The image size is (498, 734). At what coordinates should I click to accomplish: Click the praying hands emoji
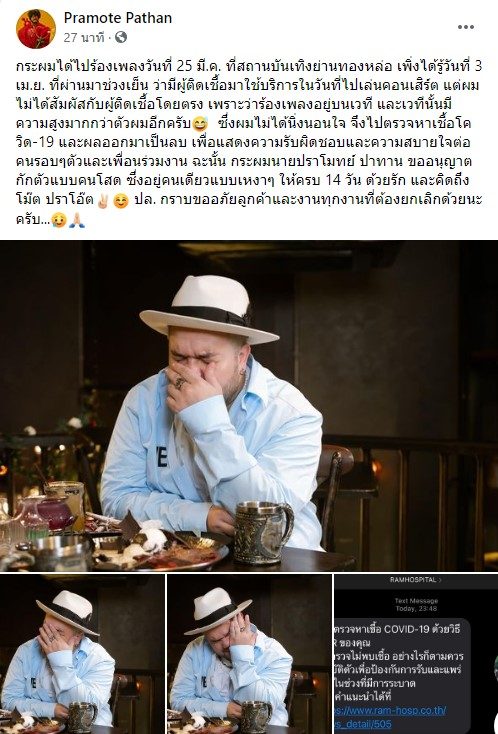point(77,220)
